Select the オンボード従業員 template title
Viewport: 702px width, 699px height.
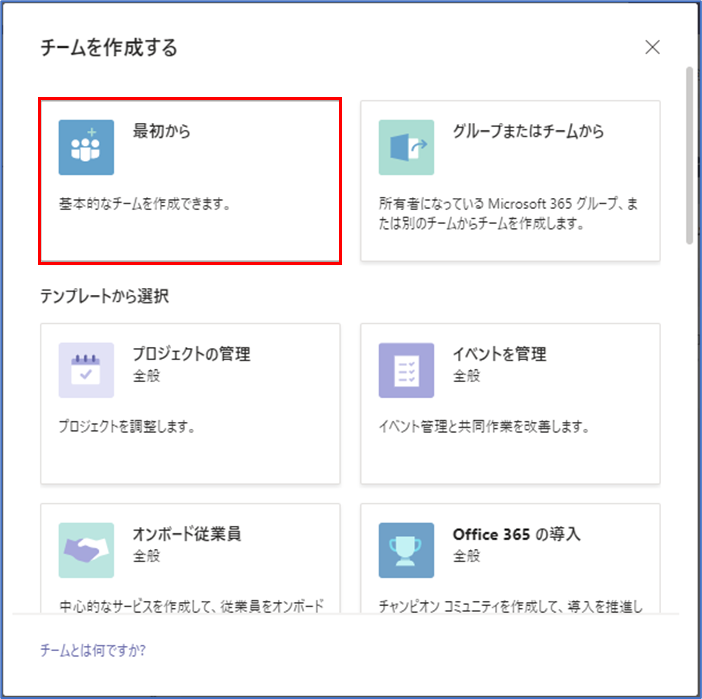(187, 534)
